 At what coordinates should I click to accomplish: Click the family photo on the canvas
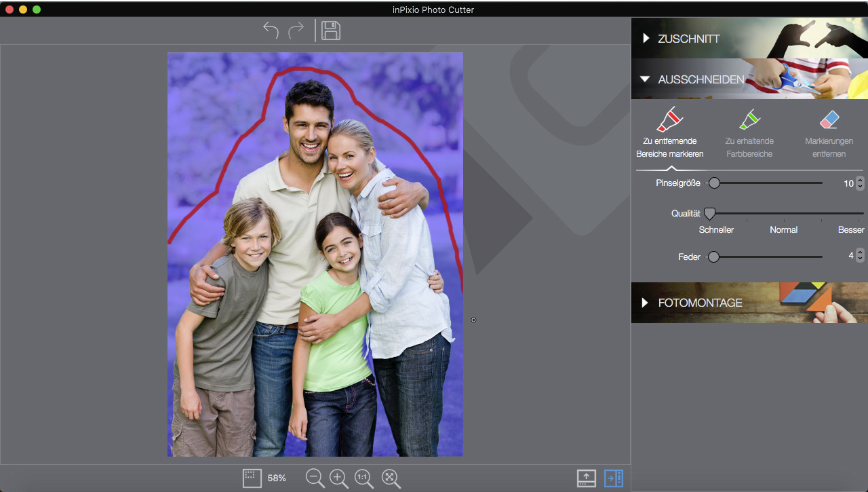pyautogui.click(x=315, y=254)
